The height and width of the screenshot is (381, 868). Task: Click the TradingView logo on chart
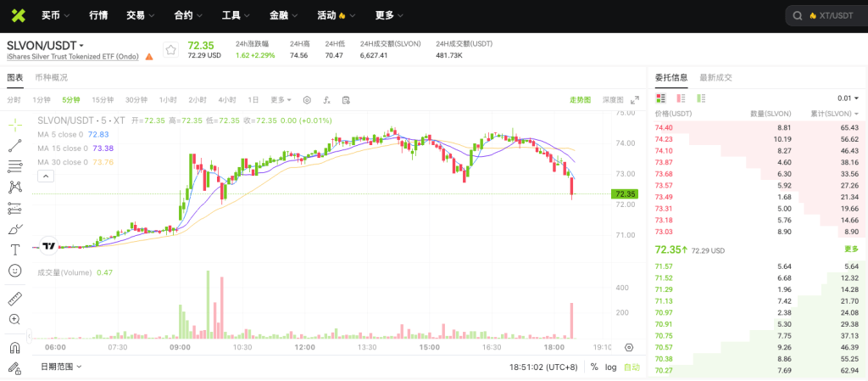coord(48,246)
